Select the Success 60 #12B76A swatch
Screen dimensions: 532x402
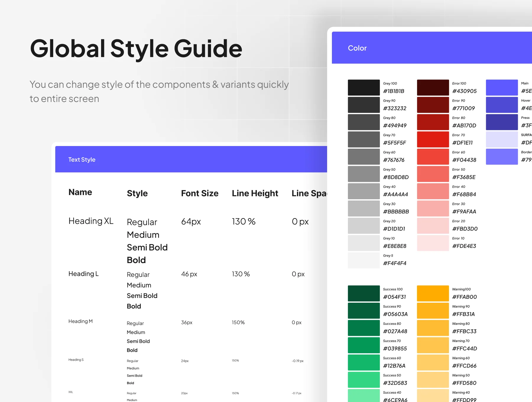[364, 362]
